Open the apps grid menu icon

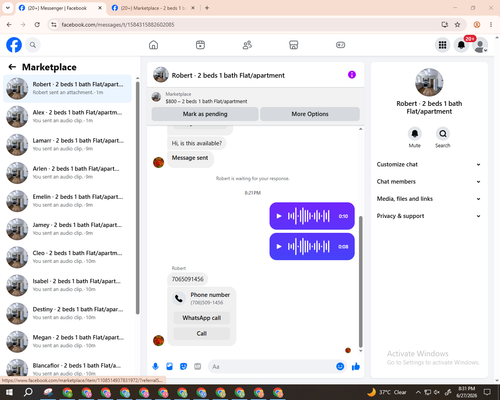click(442, 45)
